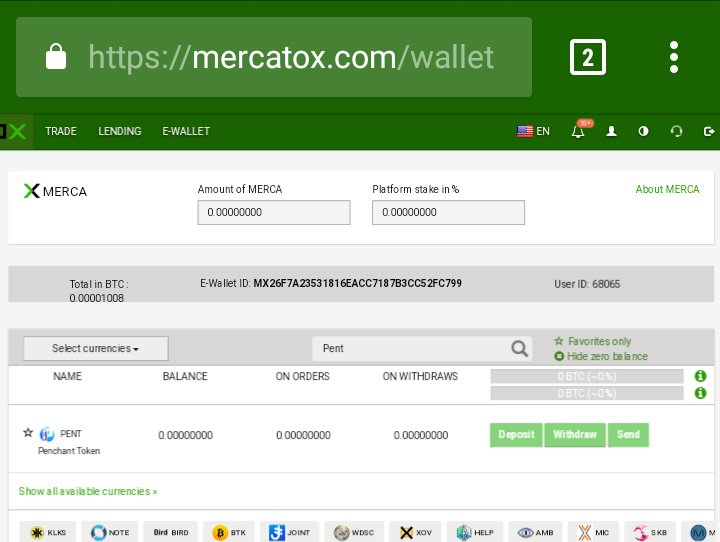Select the KLKS currency chip

click(x=48, y=532)
